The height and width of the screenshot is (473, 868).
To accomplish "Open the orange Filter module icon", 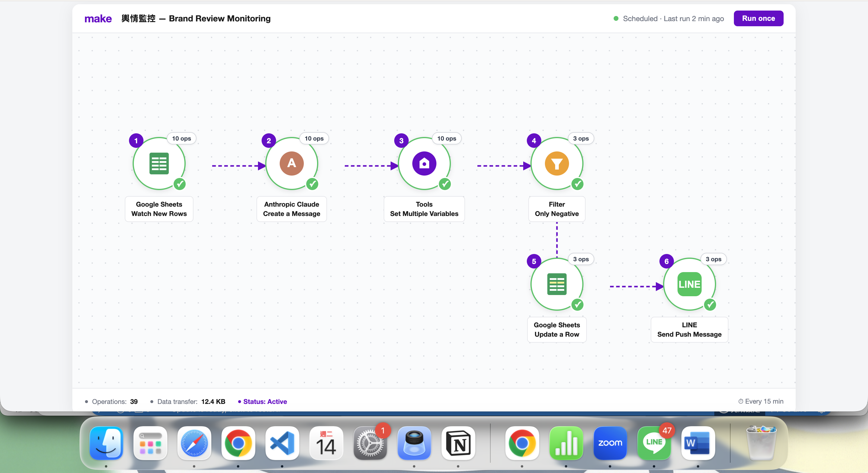I will coord(557,163).
